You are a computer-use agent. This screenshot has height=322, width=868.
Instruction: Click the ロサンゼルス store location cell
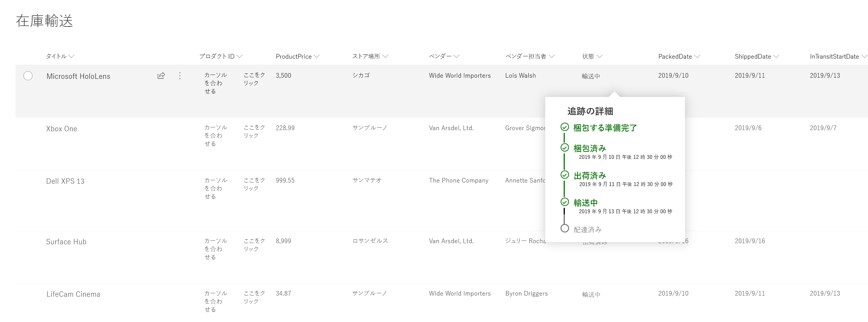[x=370, y=241]
